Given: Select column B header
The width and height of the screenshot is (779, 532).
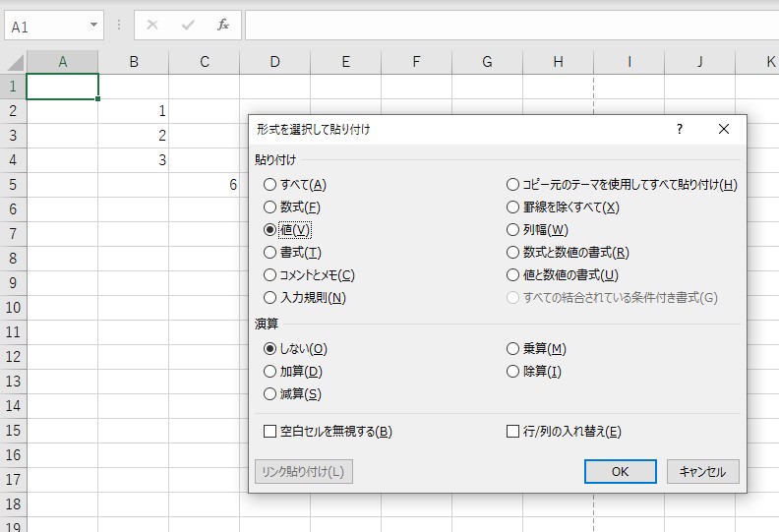Looking at the screenshot, I should click(x=133, y=62).
